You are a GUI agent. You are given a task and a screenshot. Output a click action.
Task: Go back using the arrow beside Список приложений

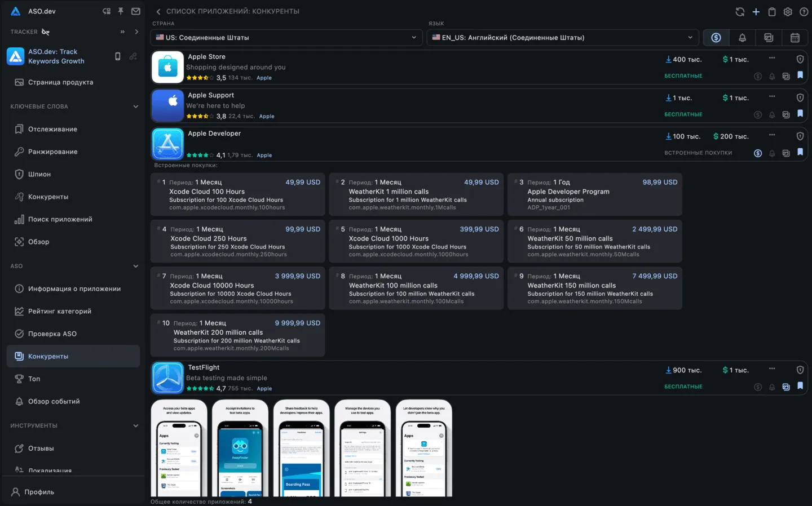tap(158, 11)
